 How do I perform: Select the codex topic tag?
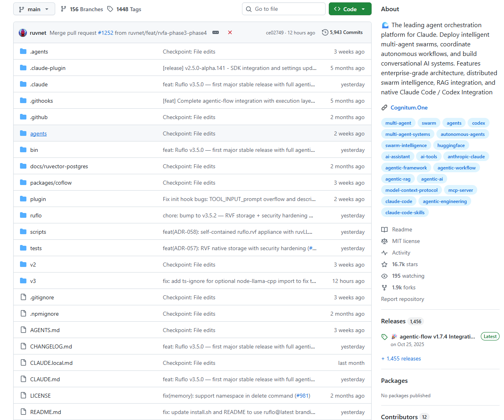pos(478,123)
